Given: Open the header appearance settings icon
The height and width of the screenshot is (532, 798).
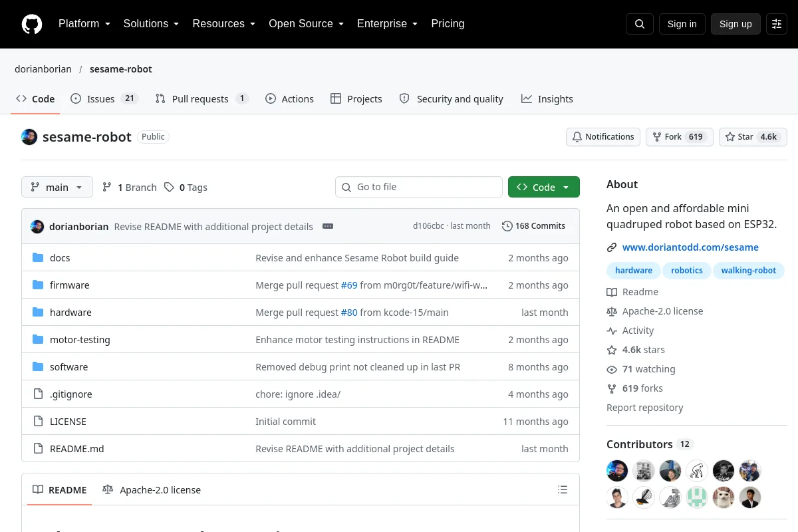Looking at the screenshot, I should [x=777, y=24].
